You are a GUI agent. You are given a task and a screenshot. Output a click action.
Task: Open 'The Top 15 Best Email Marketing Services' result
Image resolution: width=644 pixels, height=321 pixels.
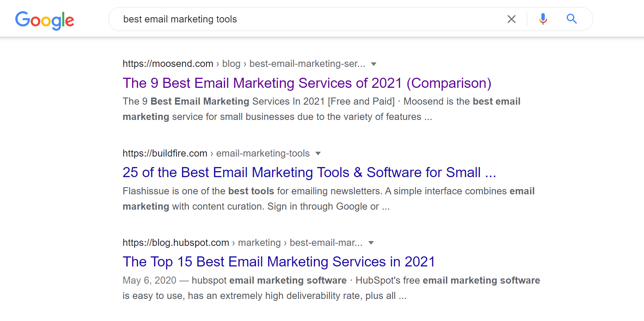pyautogui.click(x=279, y=262)
